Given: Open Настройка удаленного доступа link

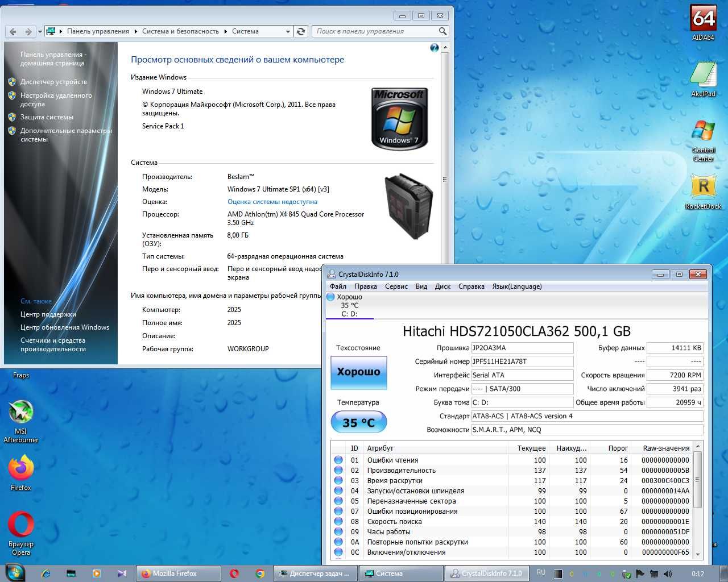Looking at the screenshot, I should tap(56, 99).
